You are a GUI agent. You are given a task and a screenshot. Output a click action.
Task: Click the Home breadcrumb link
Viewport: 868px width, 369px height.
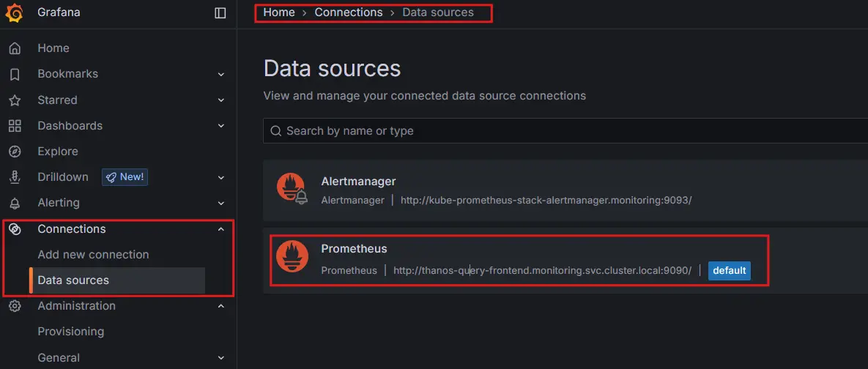coord(279,12)
